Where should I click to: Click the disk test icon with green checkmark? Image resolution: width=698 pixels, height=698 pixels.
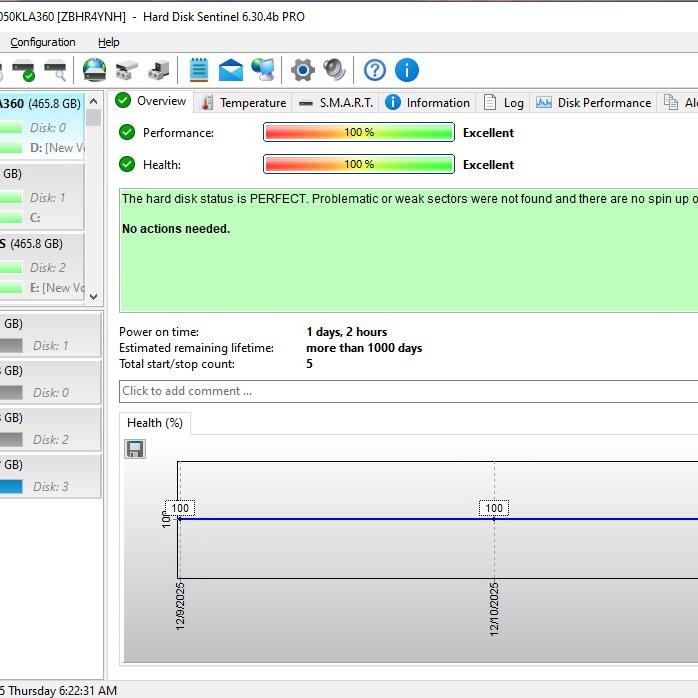(x=22, y=70)
